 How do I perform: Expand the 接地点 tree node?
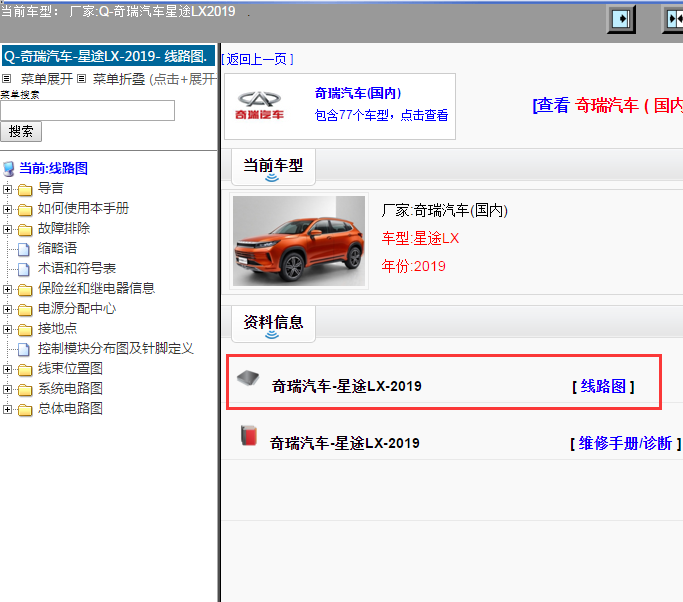coord(7,329)
